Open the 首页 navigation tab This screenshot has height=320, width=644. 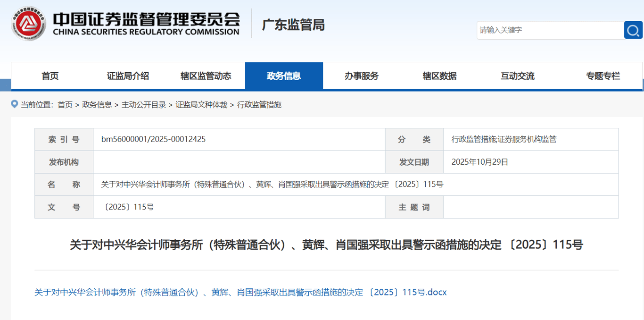50,76
